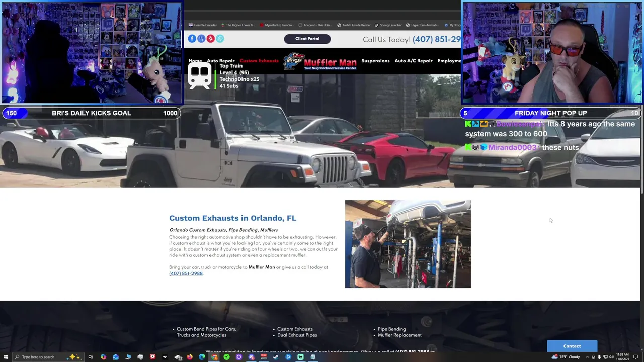This screenshot has height=362, width=644.
Task: Open the clock showing 11:38 AM
Action: (x=622, y=357)
